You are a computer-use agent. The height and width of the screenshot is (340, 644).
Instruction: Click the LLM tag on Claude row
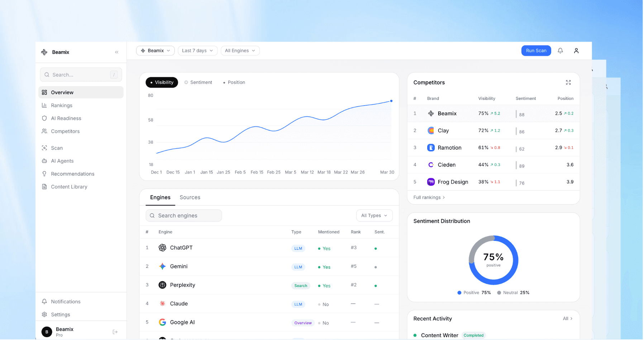299,305
